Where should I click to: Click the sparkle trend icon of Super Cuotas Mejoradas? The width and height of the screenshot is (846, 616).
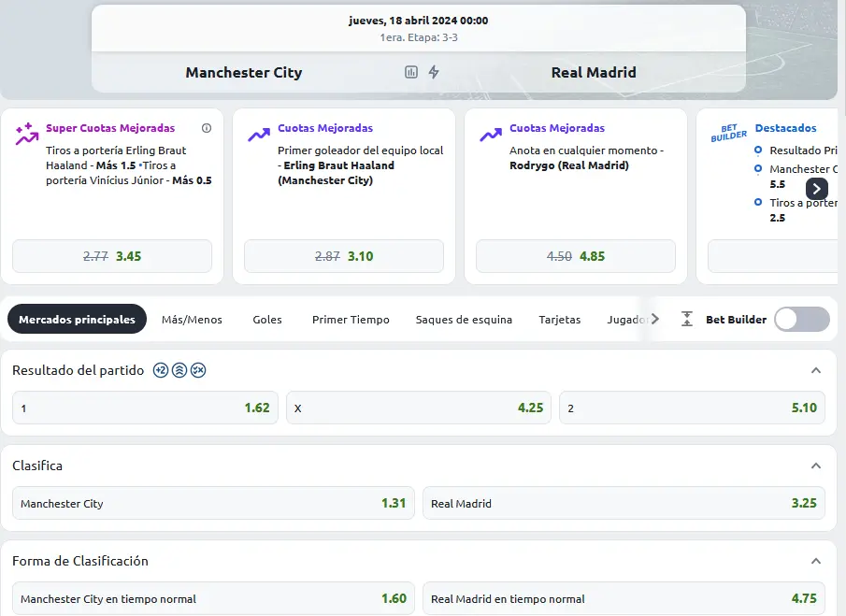26,134
